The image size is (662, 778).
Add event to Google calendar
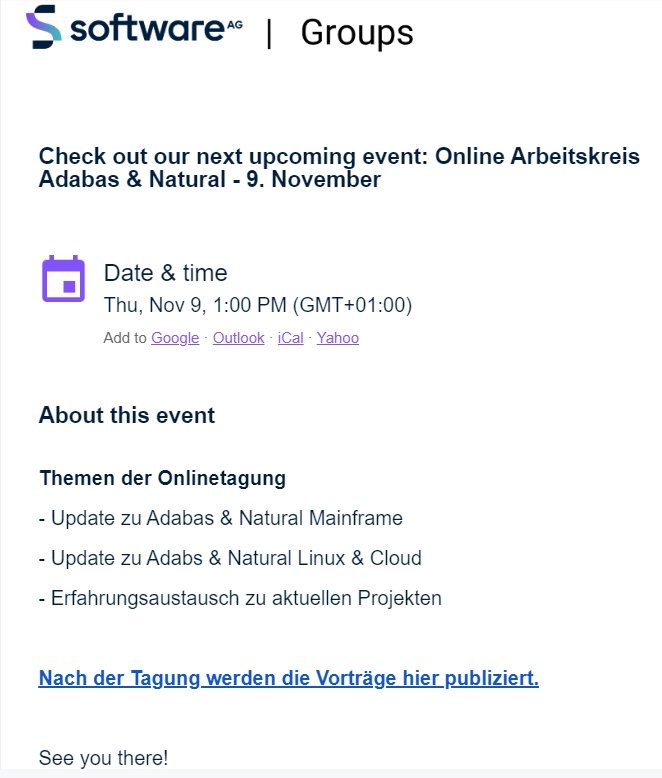click(x=175, y=338)
